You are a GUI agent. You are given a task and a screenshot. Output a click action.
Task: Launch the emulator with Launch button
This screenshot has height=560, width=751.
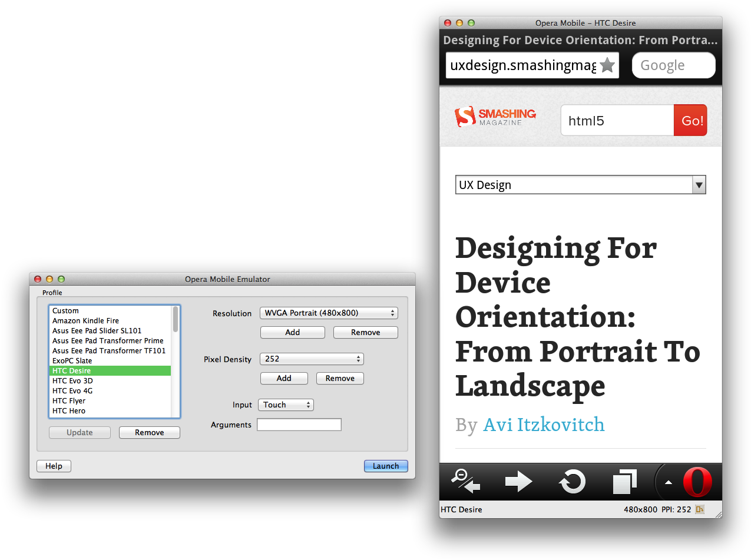[386, 466]
